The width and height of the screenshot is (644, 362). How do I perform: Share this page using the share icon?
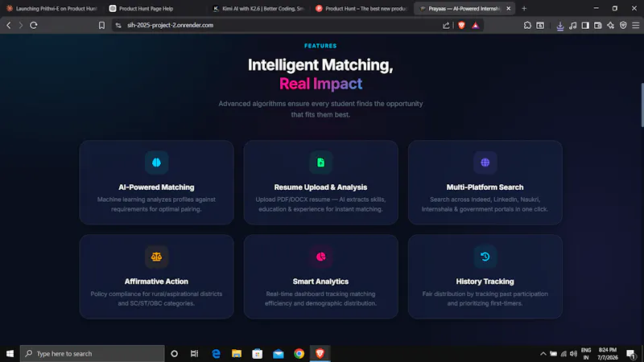(446, 26)
